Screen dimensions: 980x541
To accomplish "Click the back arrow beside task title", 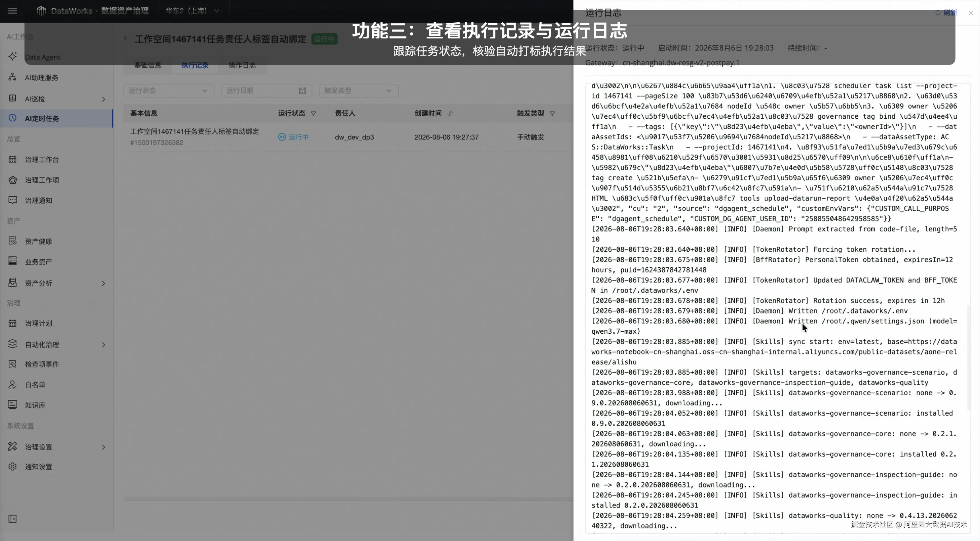I will 127,38.
